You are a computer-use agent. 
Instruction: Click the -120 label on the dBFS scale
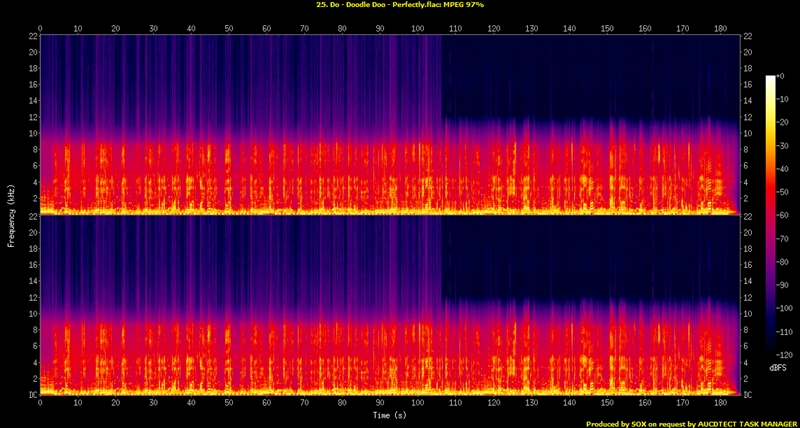click(787, 355)
